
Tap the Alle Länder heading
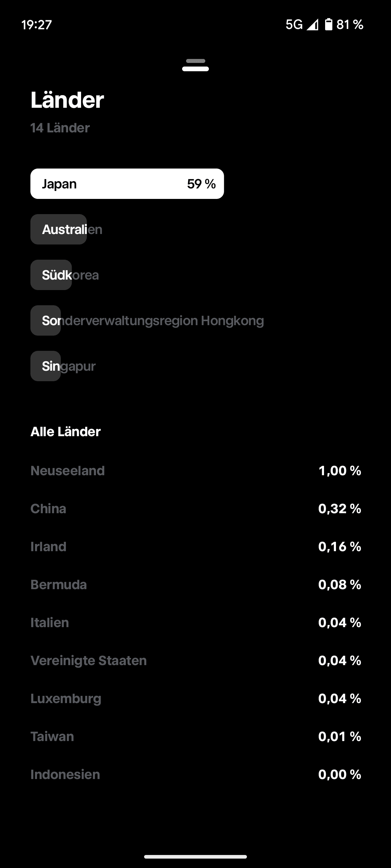66,431
